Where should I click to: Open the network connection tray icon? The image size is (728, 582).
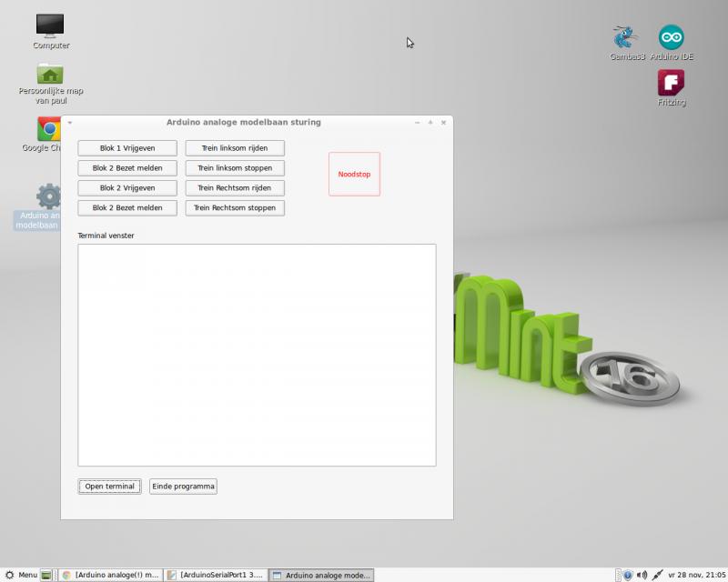coord(657,575)
